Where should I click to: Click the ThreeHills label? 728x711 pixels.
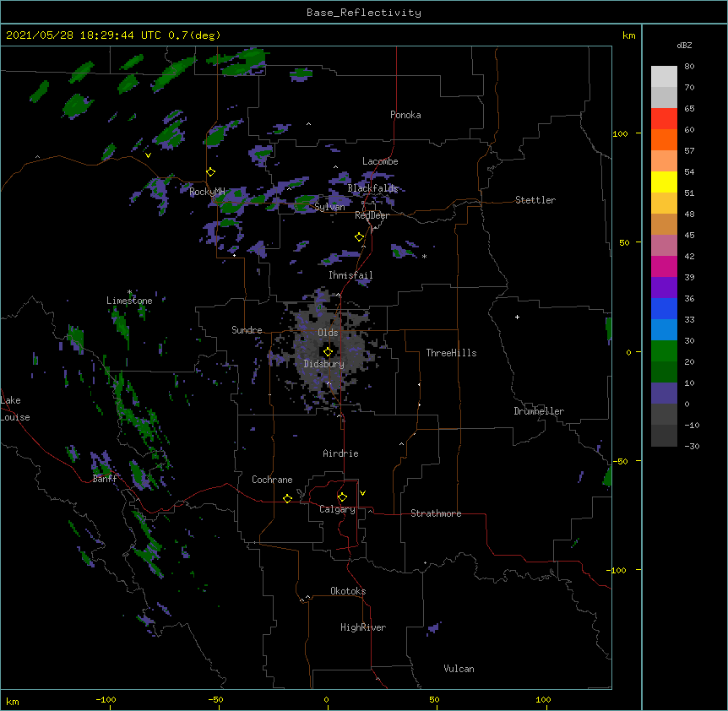coord(451,353)
